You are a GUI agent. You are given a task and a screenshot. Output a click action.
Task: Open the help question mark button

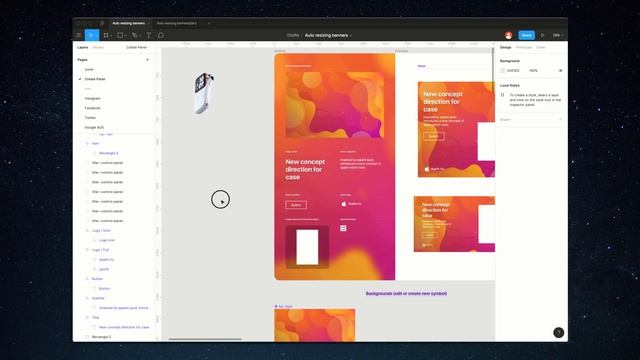558,333
